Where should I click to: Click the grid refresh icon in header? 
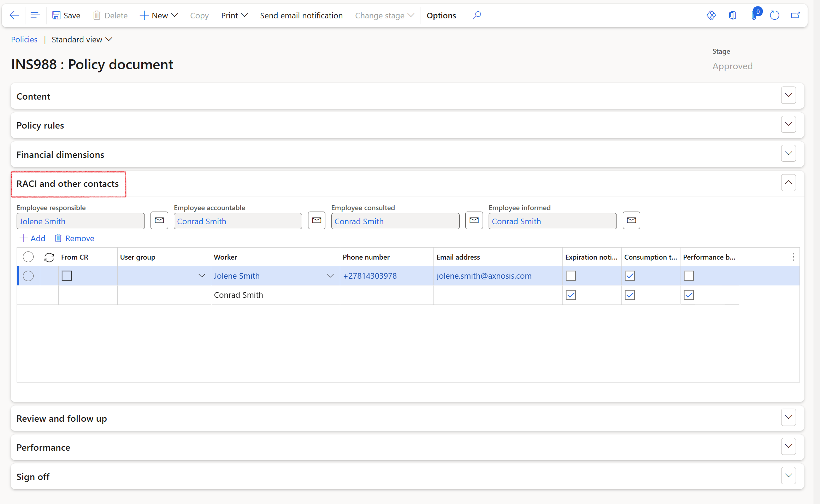(x=49, y=257)
